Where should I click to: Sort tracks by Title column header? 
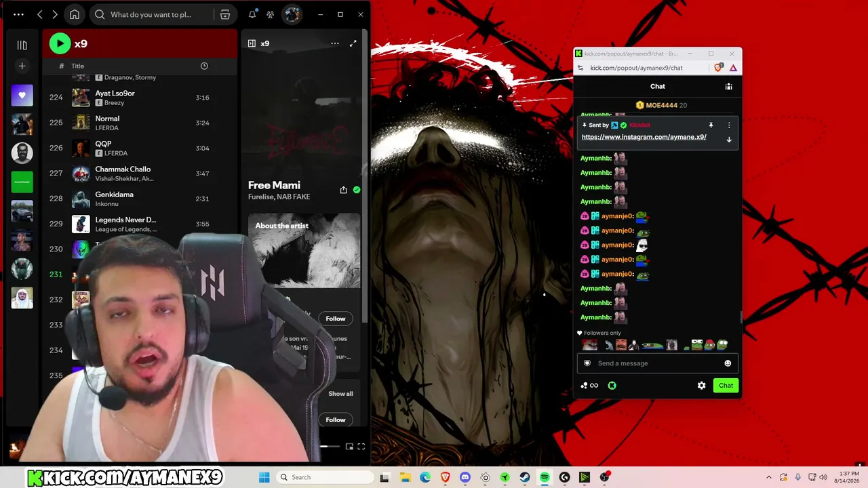78,66
